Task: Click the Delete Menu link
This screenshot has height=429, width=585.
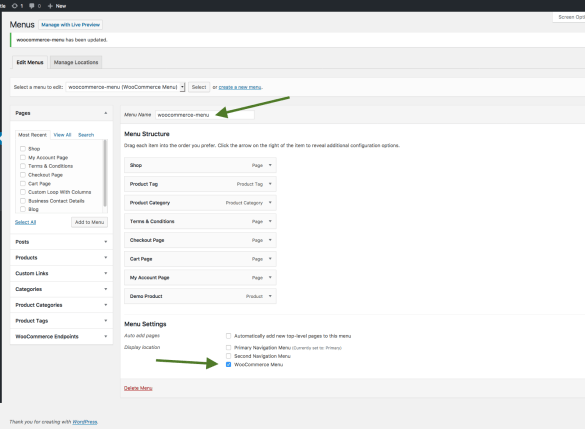Action: click(x=138, y=388)
